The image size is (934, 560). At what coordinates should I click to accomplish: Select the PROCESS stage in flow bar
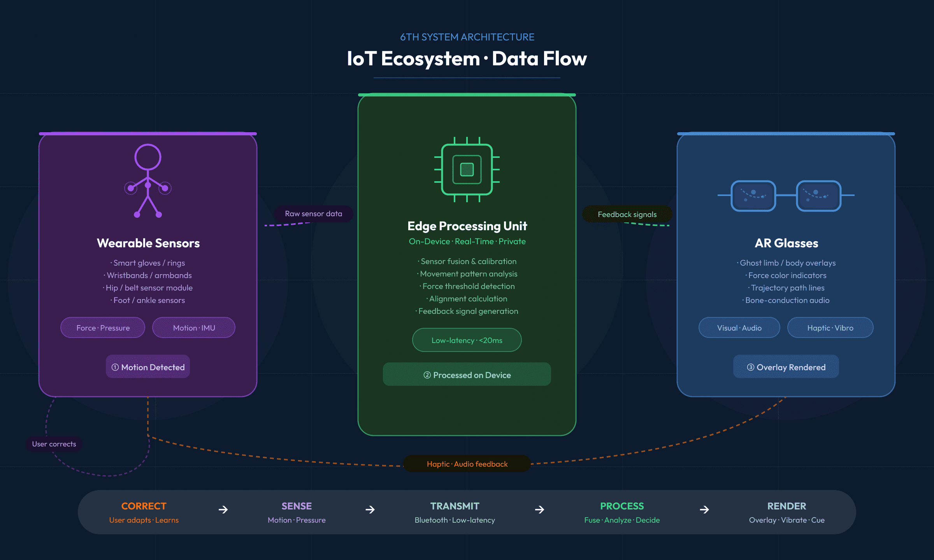tap(622, 512)
